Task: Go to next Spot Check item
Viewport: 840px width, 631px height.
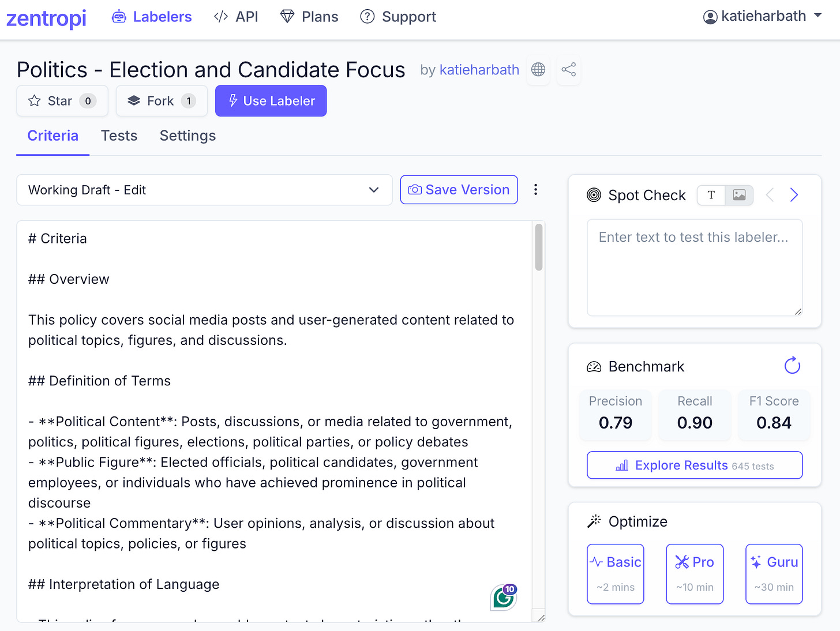Action: click(x=794, y=195)
